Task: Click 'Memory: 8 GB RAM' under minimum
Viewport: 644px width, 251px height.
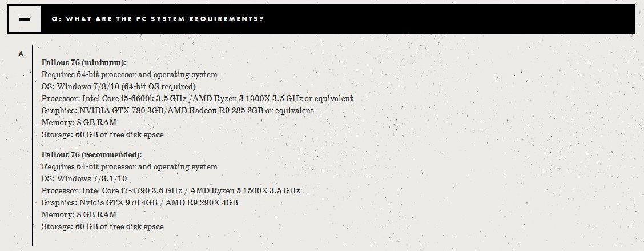Action: coord(79,122)
